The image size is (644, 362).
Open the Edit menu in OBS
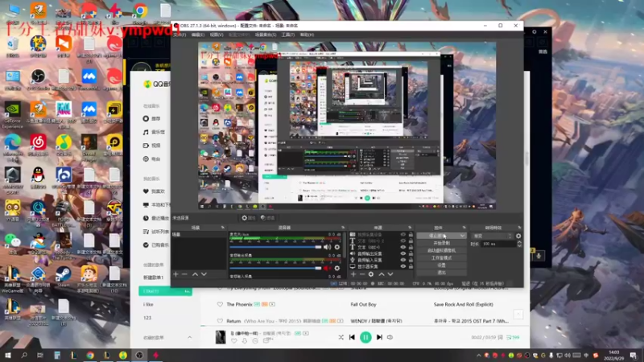point(198,35)
